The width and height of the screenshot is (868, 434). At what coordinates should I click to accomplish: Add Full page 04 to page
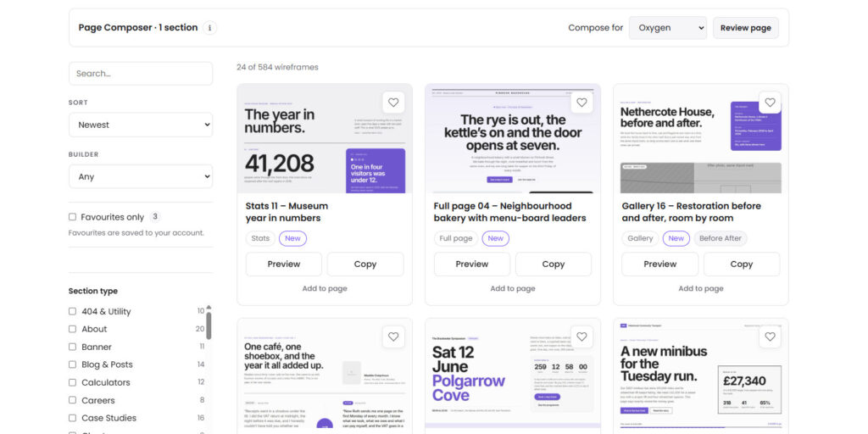[x=513, y=288]
